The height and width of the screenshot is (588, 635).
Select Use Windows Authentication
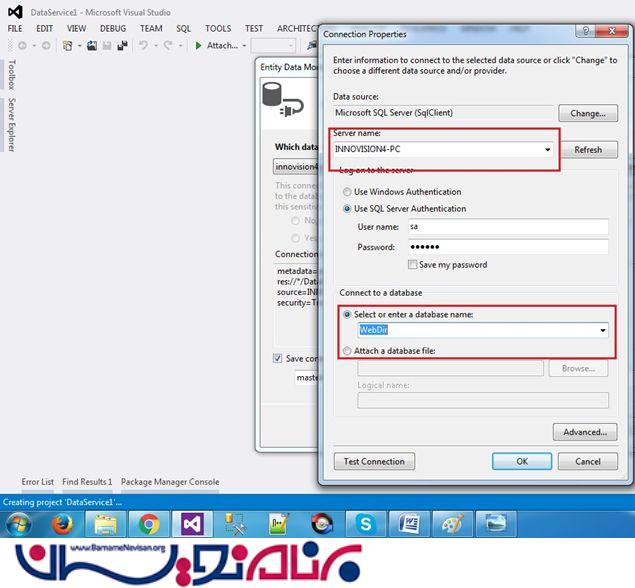click(347, 192)
